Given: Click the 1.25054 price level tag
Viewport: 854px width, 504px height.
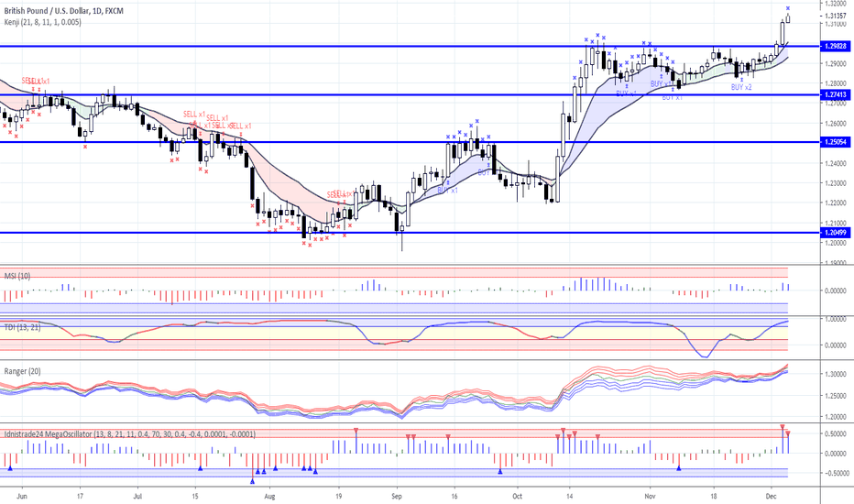Looking at the screenshot, I should click(x=834, y=142).
